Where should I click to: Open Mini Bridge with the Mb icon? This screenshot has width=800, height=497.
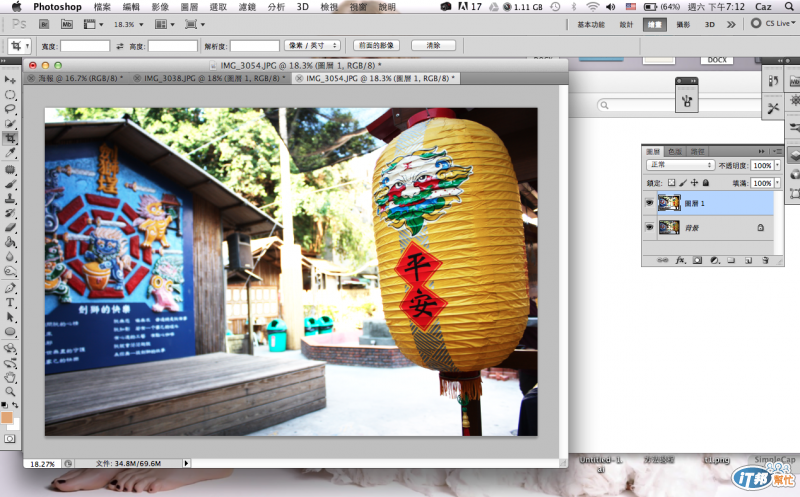[x=66, y=24]
